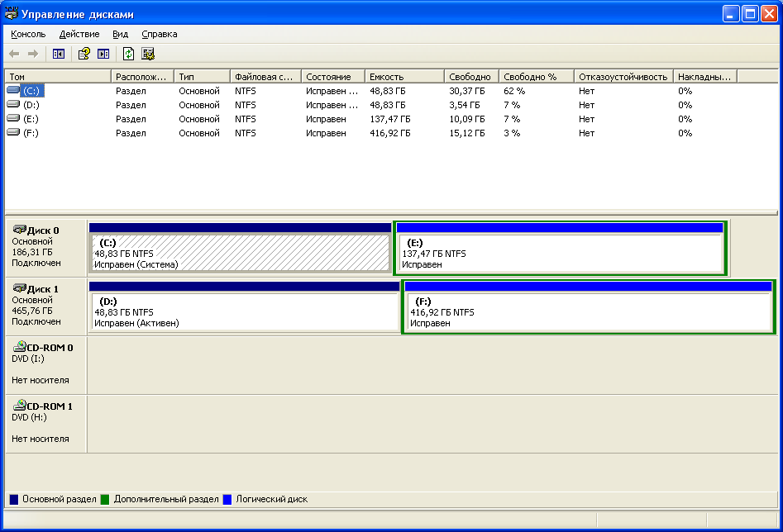This screenshot has height=532, width=783.
Task: Sort by the Свободно % column header
Action: [x=535, y=77]
